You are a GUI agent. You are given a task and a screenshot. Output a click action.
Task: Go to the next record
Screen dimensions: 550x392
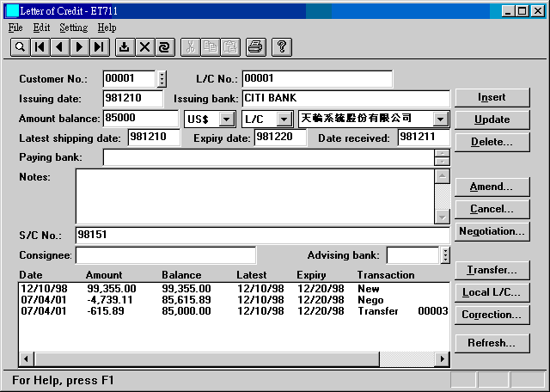coord(79,47)
